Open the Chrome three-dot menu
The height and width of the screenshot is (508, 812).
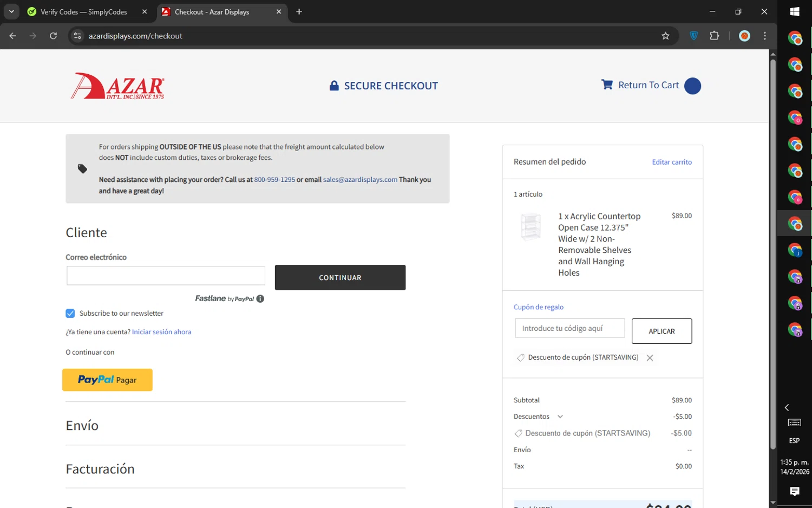coord(765,36)
